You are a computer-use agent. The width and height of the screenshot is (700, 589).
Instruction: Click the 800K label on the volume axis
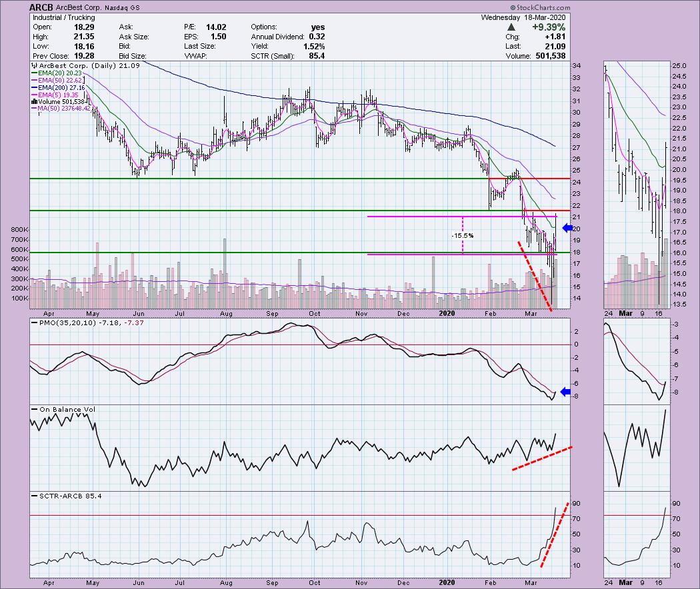click(19, 229)
